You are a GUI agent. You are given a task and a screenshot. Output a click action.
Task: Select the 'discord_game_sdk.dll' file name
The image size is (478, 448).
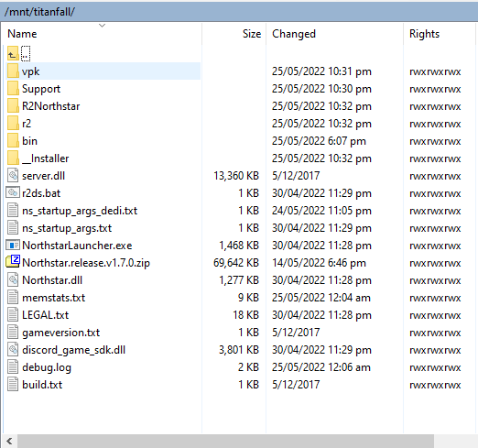[x=73, y=350]
